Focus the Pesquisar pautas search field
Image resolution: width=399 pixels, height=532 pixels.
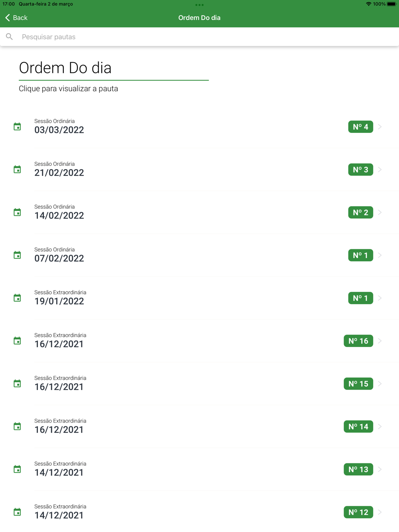pyautogui.click(x=199, y=37)
